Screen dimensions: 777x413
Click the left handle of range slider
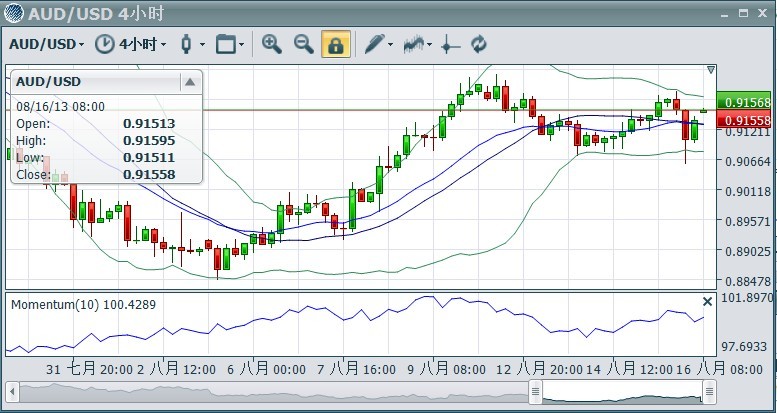[x=536, y=392]
